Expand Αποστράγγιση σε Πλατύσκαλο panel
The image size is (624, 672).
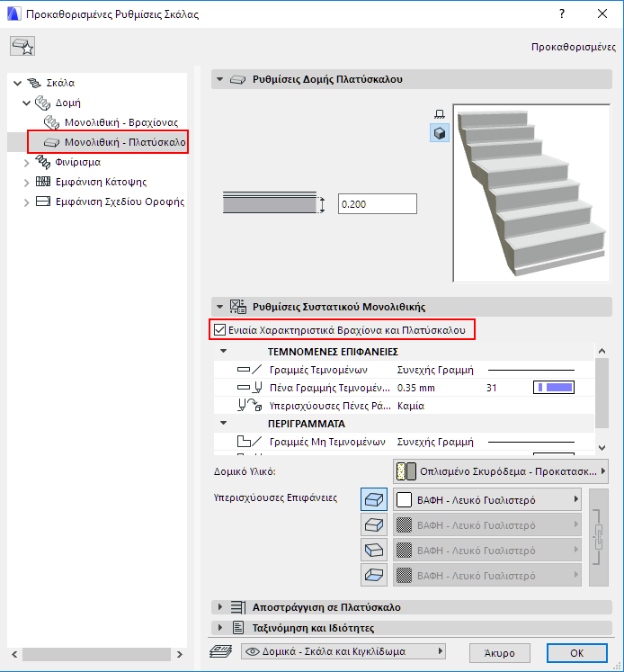219,607
